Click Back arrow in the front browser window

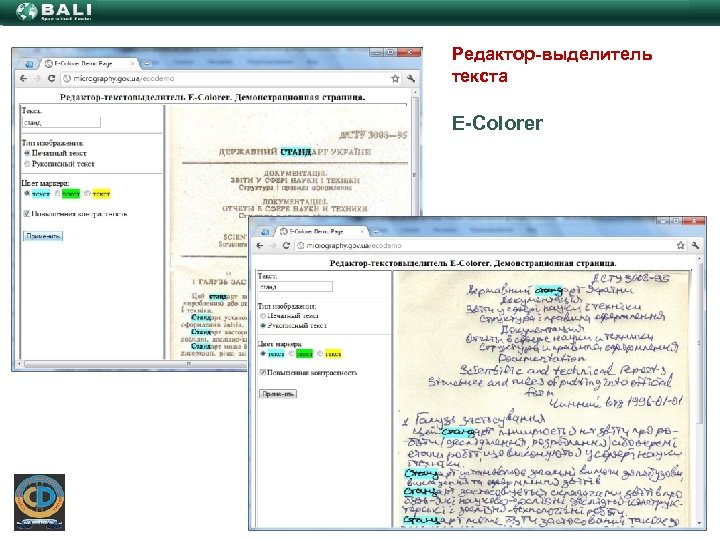coord(260,246)
